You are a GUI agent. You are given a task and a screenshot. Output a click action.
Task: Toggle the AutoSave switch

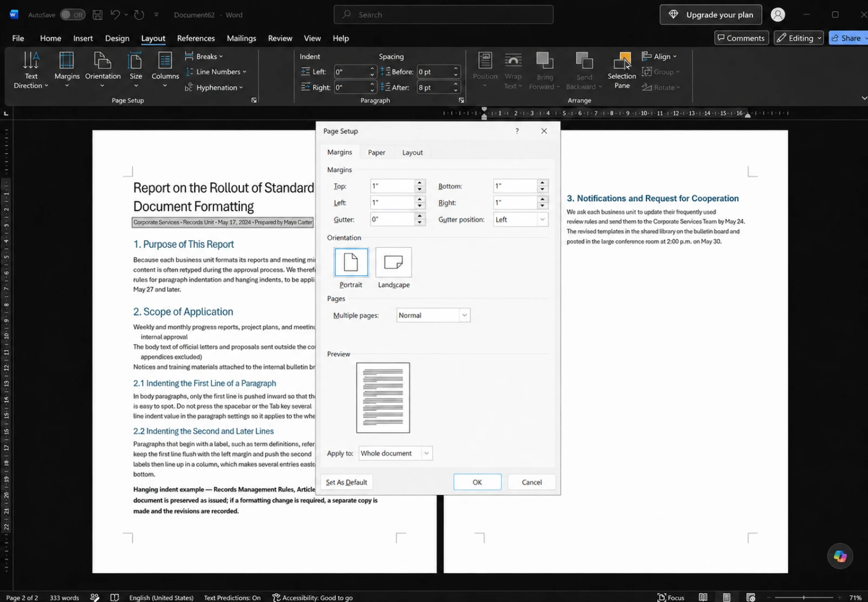click(72, 15)
